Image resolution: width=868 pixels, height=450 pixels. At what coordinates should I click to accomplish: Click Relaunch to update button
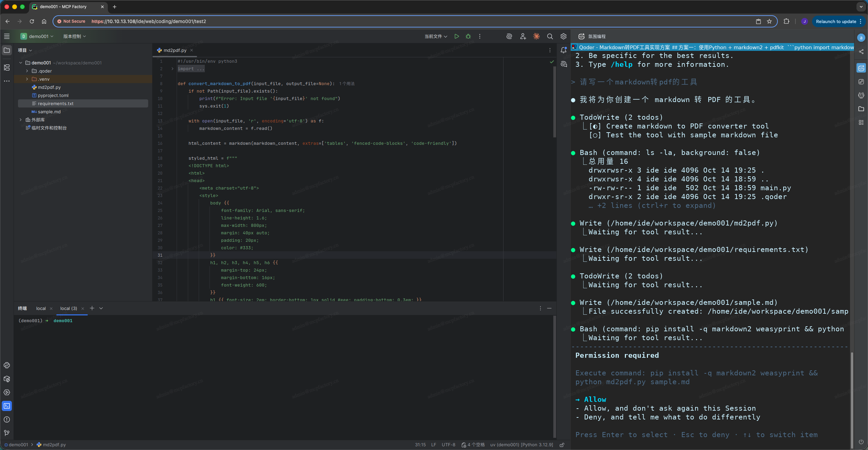click(x=835, y=21)
